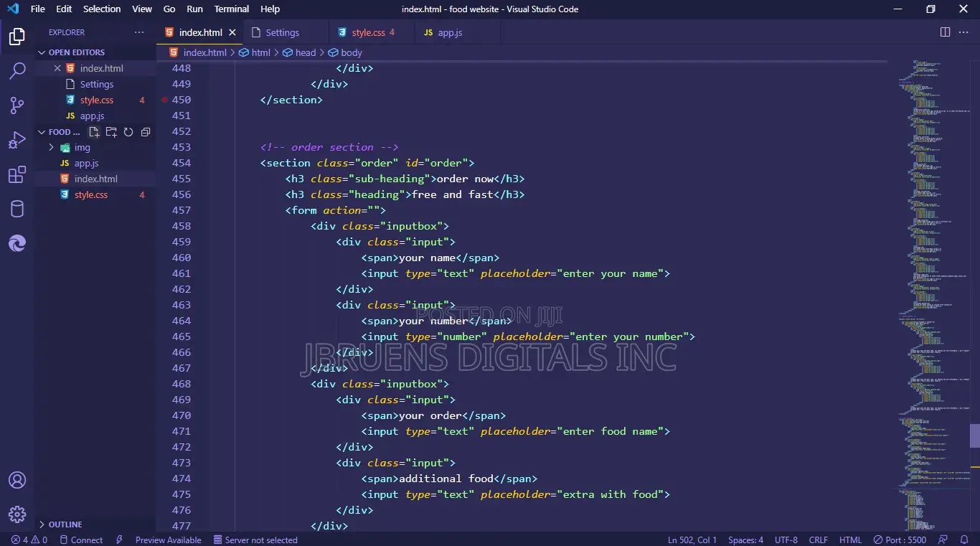Switch to the style.css tab
The width and height of the screenshot is (980, 546).
click(372, 32)
